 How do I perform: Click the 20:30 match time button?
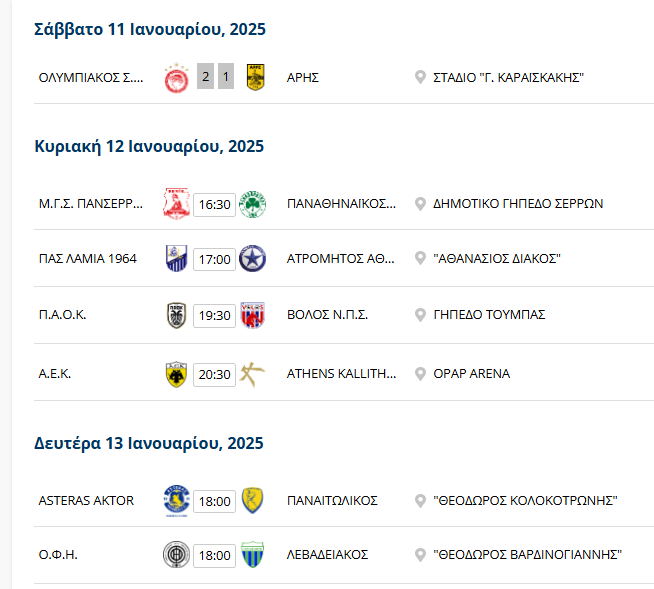tap(214, 375)
